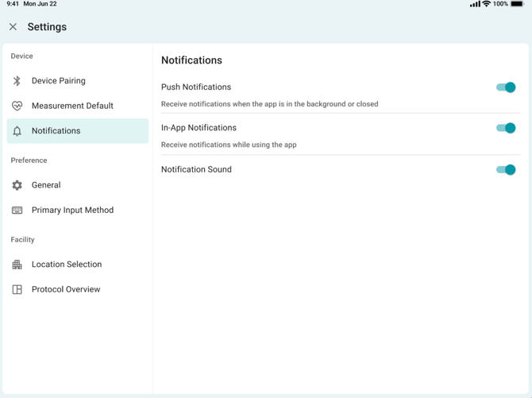
Task: Click text 'Receive notifications while using the app'
Action: [x=229, y=145]
